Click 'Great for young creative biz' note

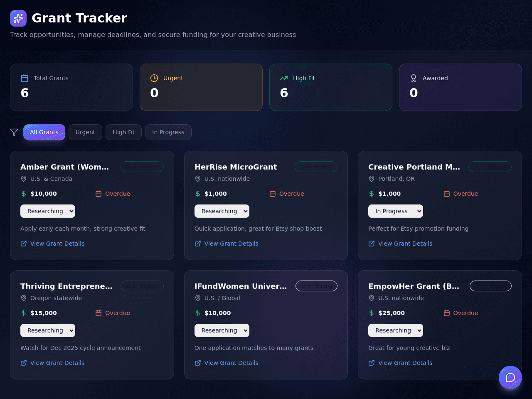click(409, 348)
